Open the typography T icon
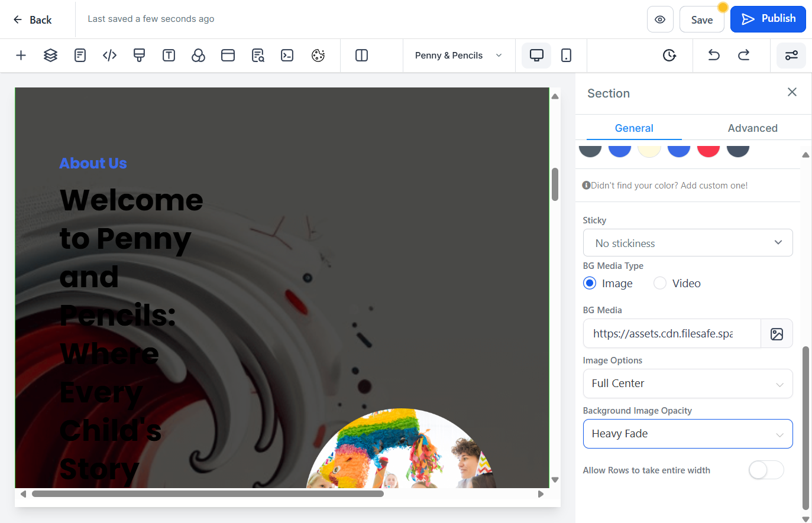Viewport: 812px width, 523px height. [x=169, y=56]
